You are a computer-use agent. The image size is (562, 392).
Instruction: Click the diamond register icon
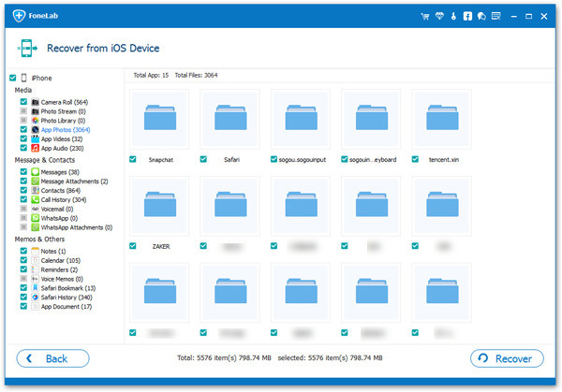pos(439,16)
